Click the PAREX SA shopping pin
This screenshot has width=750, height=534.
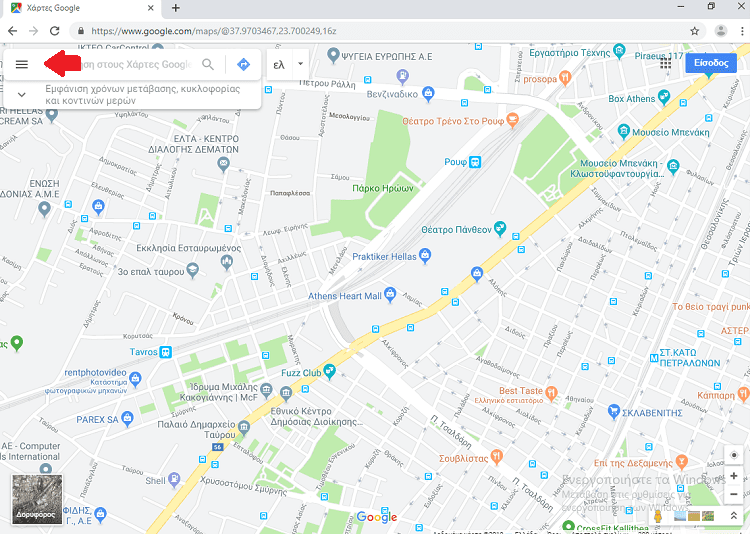127,419
